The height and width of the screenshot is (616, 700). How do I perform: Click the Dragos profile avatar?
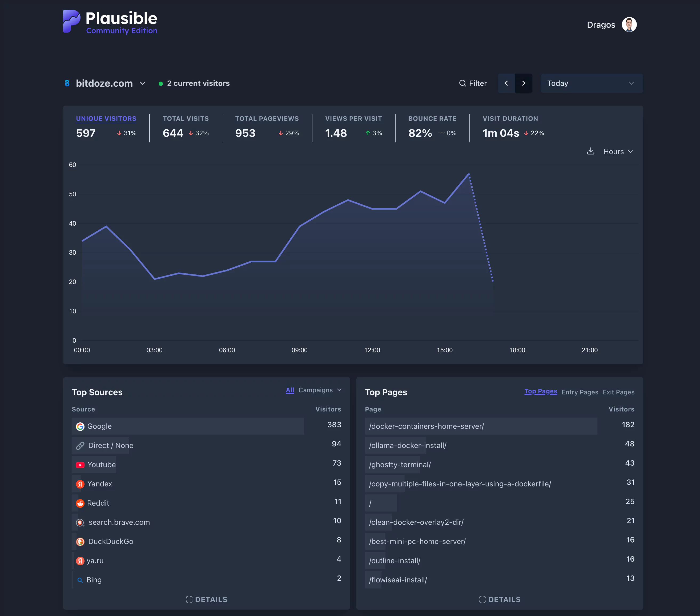click(x=629, y=24)
